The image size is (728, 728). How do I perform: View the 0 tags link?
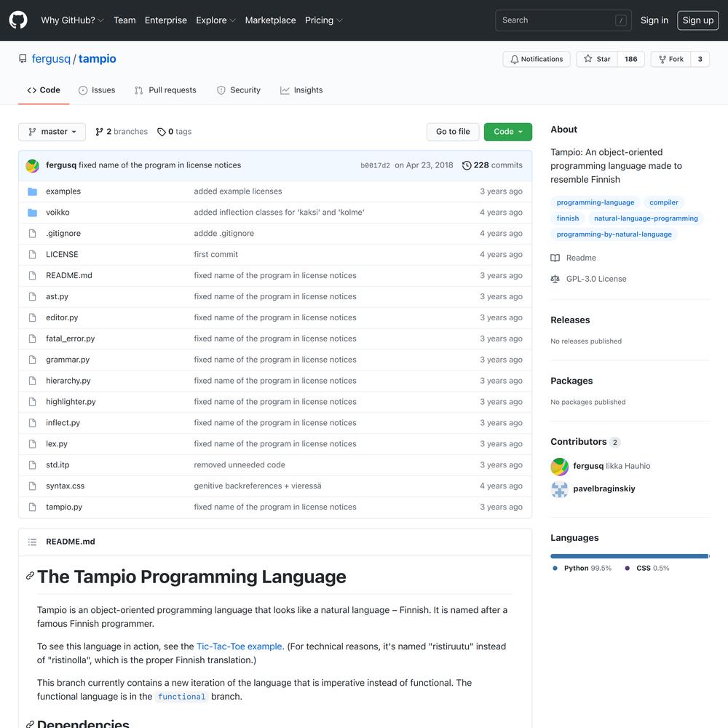click(174, 132)
